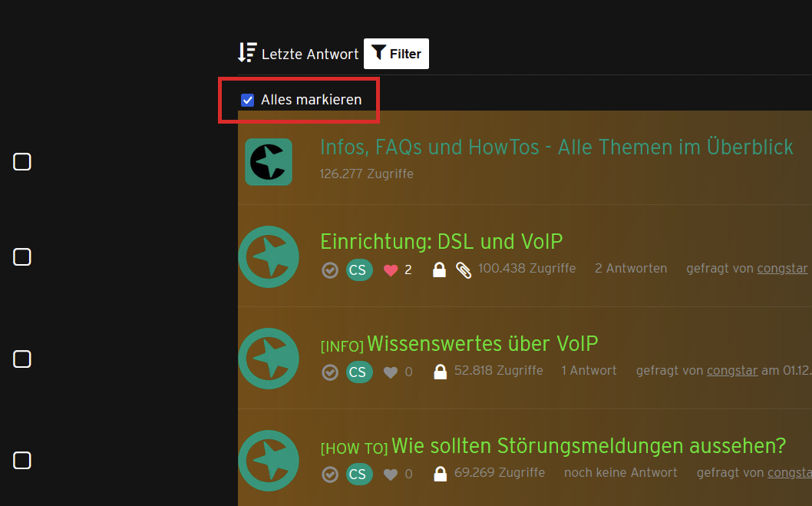Open the Einrichtung: DSL und VoIP thread
Image resolution: width=812 pixels, height=506 pixels.
[441, 241]
